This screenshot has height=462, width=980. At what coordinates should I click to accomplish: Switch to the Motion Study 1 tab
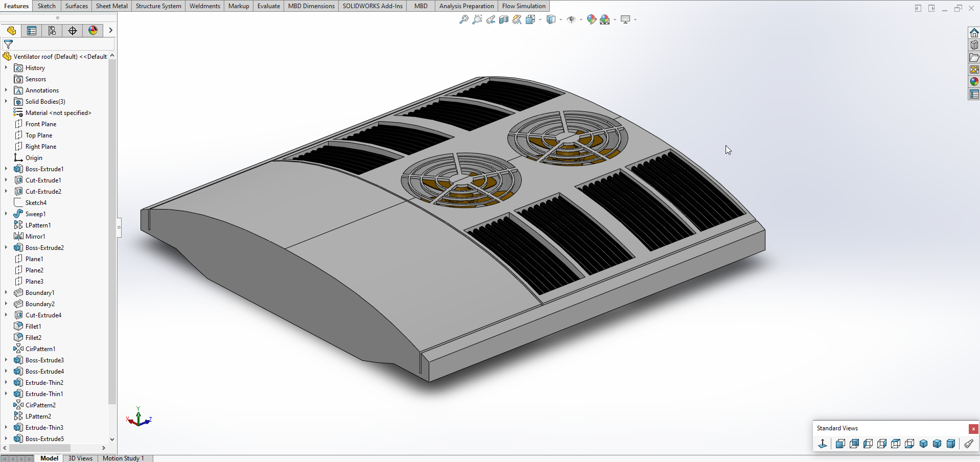tap(123, 458)
